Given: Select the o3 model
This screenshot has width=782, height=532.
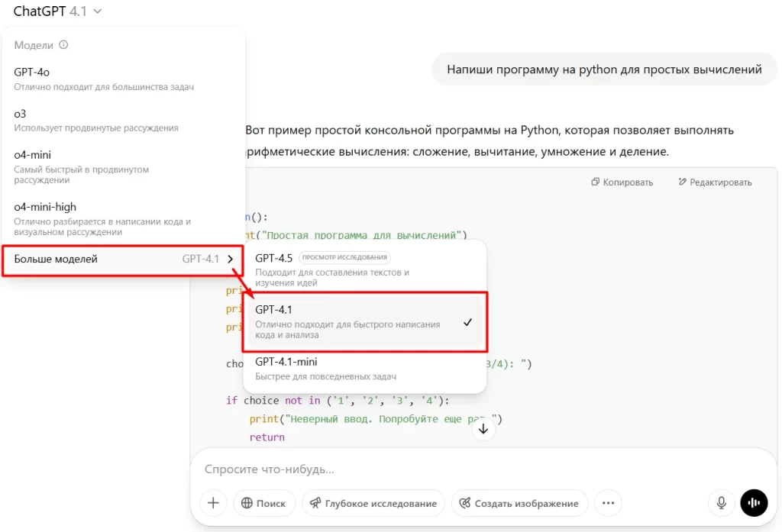Looking at the screenshot, I should pyautogui.click(x=122, y=120).
